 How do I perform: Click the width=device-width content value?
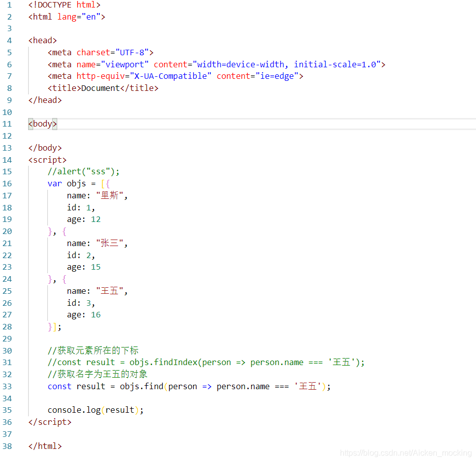tap(241, 64)
